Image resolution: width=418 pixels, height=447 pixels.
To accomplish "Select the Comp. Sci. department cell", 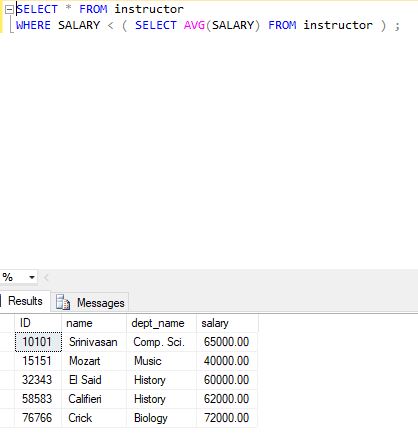I will tap(161, 342).
